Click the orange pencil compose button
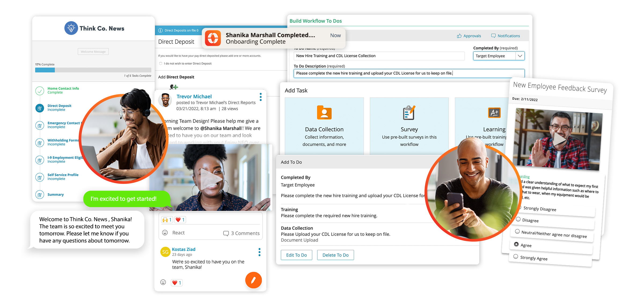This screenshot has width=644, height=302. pyautogui.click(x=253, y=280)
